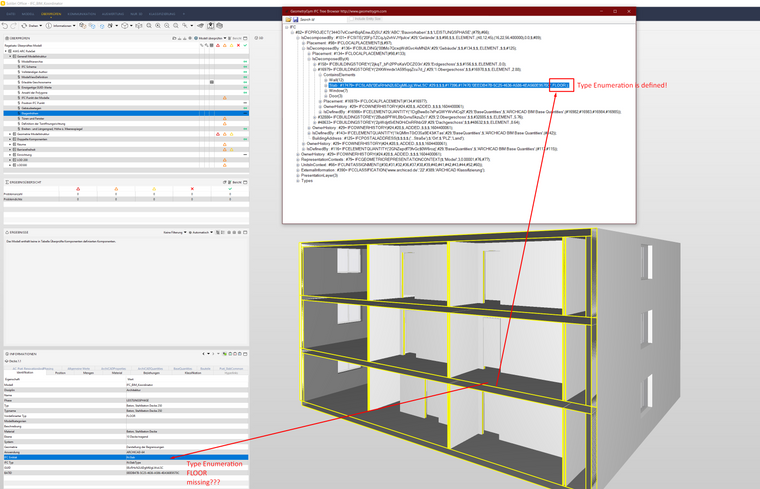
Task: Open the Position tab in Informationen
Action: pyautogui.click(x=60, y=373)
